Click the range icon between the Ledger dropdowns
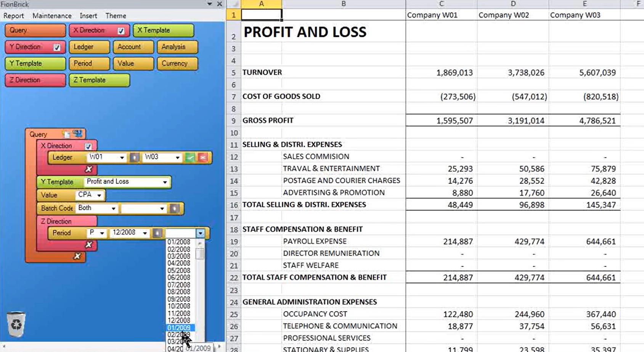The width and height of the screenshot is (644, 352). pos(135,157)
